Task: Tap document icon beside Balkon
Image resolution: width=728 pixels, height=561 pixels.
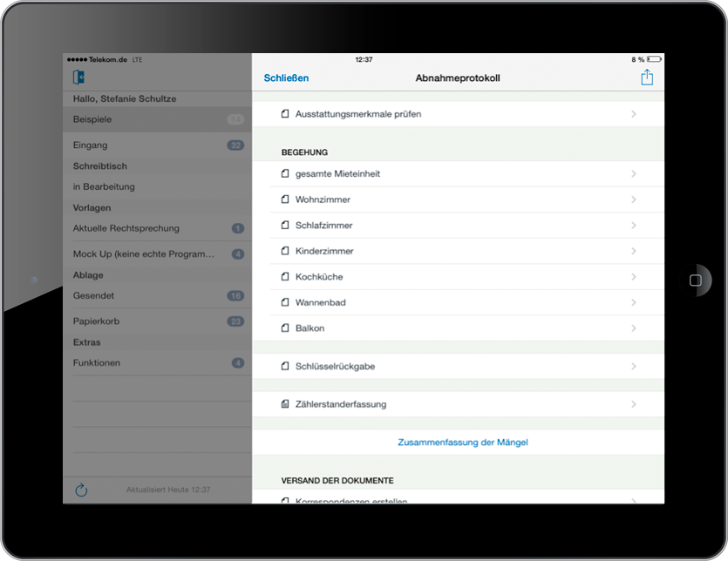Action: pyautogui.click(x=285, y=328)
